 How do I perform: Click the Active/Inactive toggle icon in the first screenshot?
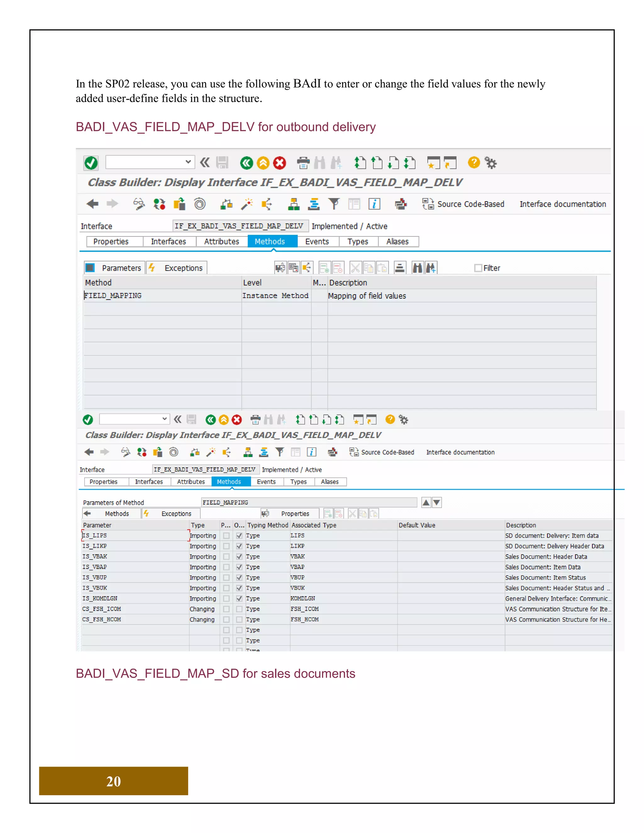[x=159, y=204]
